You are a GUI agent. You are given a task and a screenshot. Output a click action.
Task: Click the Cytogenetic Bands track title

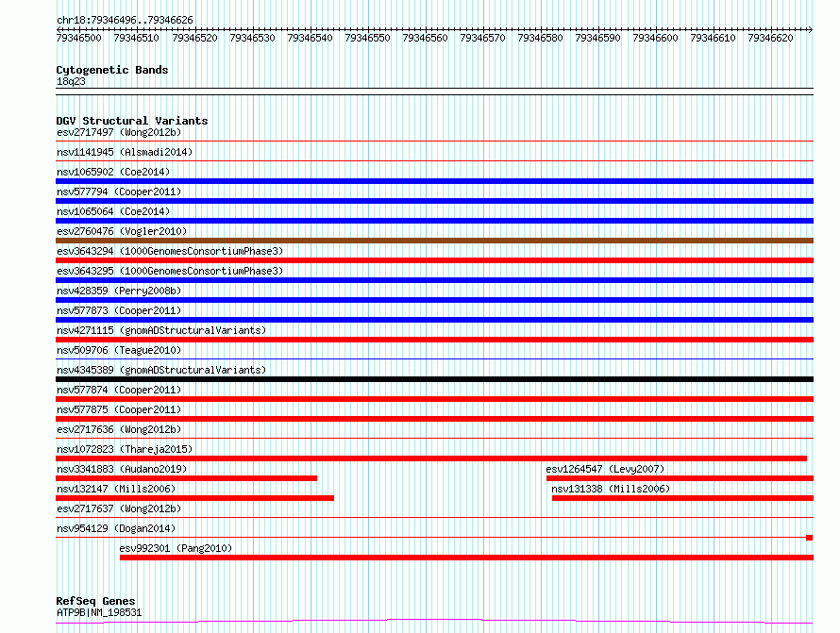112,70
